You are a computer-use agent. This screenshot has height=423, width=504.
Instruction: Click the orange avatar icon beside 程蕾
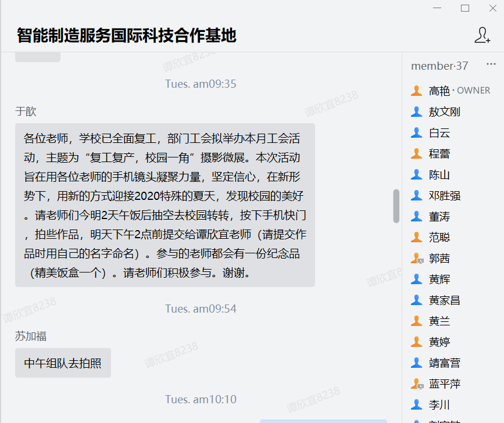(416, 153)
